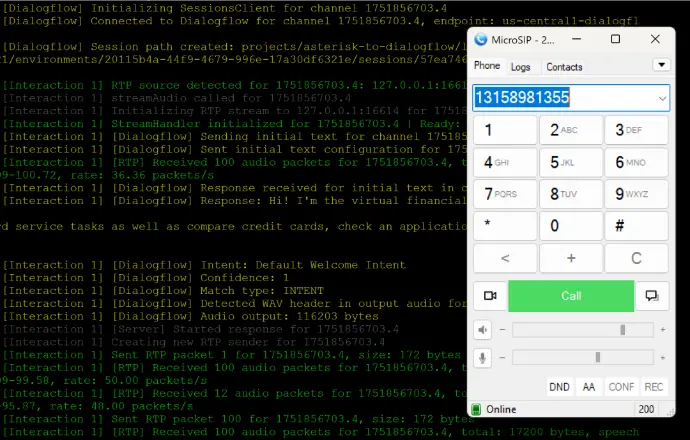This screenshot has height=440, width=690.
Task: Click terminal line 'Audio output: 116203 bytes'
Action: click(191, 316)
